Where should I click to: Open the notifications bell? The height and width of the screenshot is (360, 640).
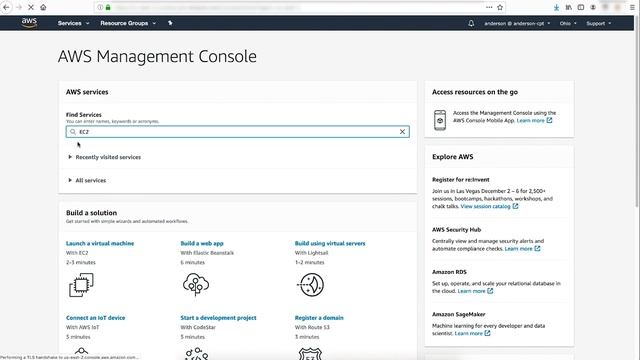471,23
